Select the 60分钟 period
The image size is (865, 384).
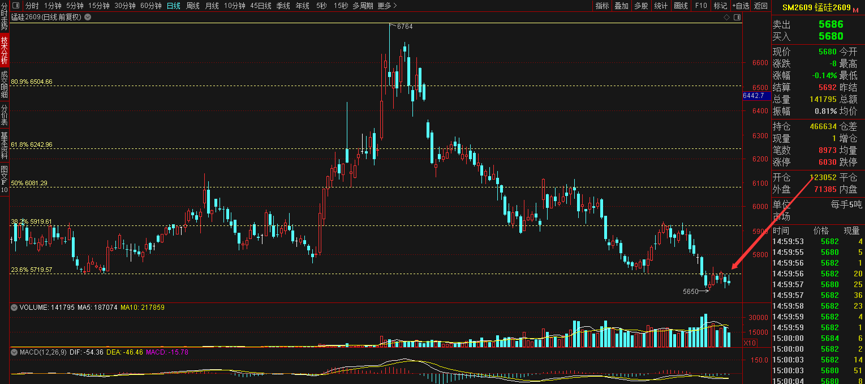click(151, 6)
